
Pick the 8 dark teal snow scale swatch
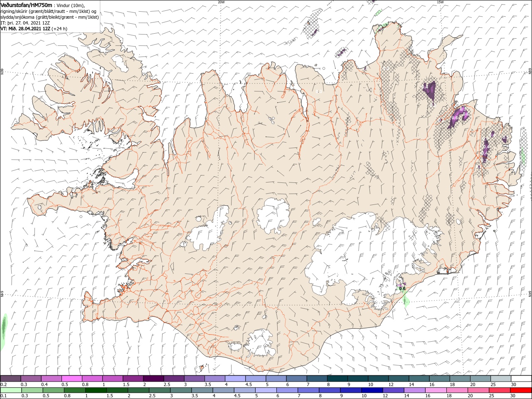(x=337, y=379)
